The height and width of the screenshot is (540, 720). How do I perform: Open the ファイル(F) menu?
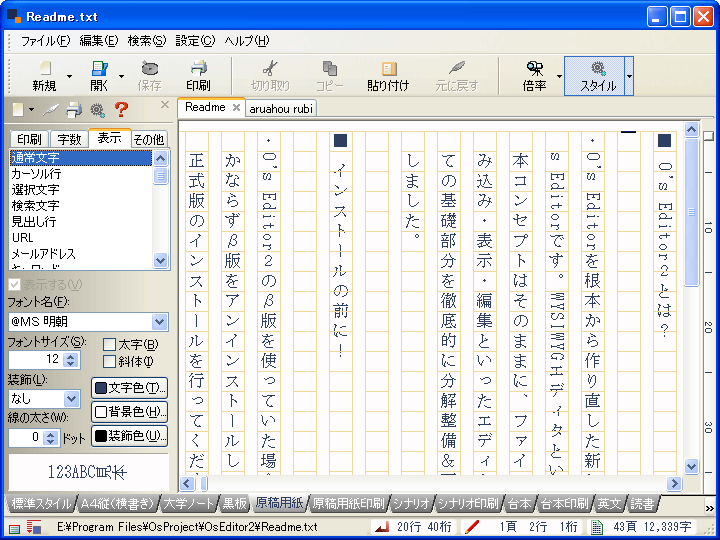point(45,41)
